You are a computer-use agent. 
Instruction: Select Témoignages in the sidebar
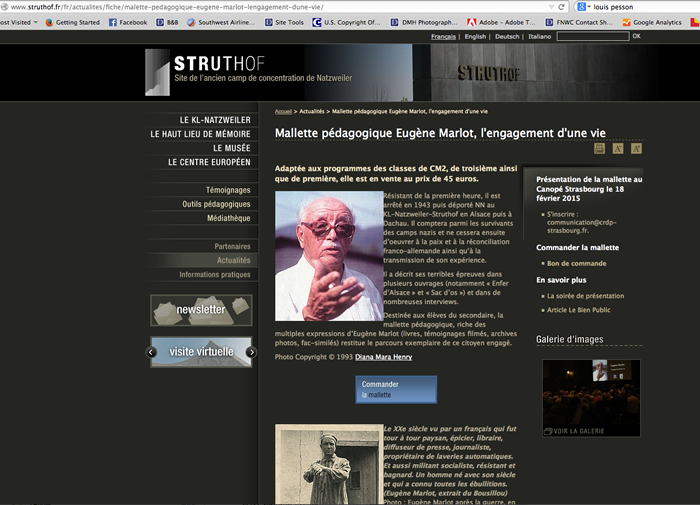coord(228,190)
